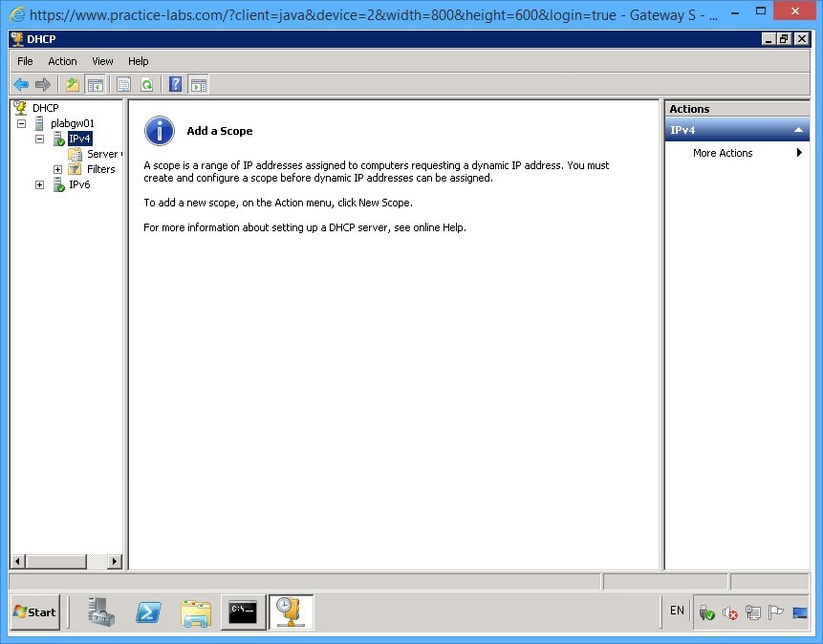The image size is (823, 644).
Task: Toggle the console tree with the Show/Hide Console Tree icon
Action: (x=96, y=84)
